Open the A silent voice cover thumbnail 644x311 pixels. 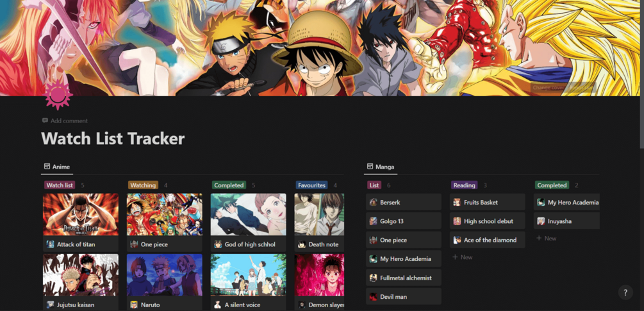(x=249, y=275)
